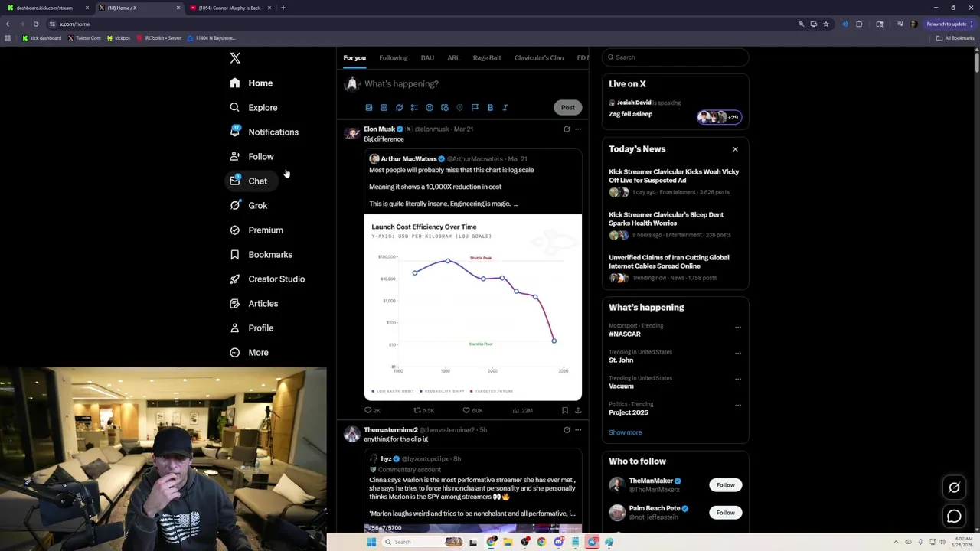The height and width of the screenshot is (551, 980).
Task: Open emoji picker in composer
Action: pyautogui.click(x=430, y=108)
